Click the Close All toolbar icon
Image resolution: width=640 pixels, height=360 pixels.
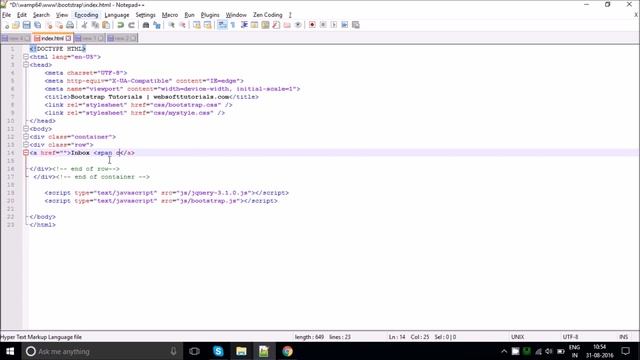click(59, 25)
